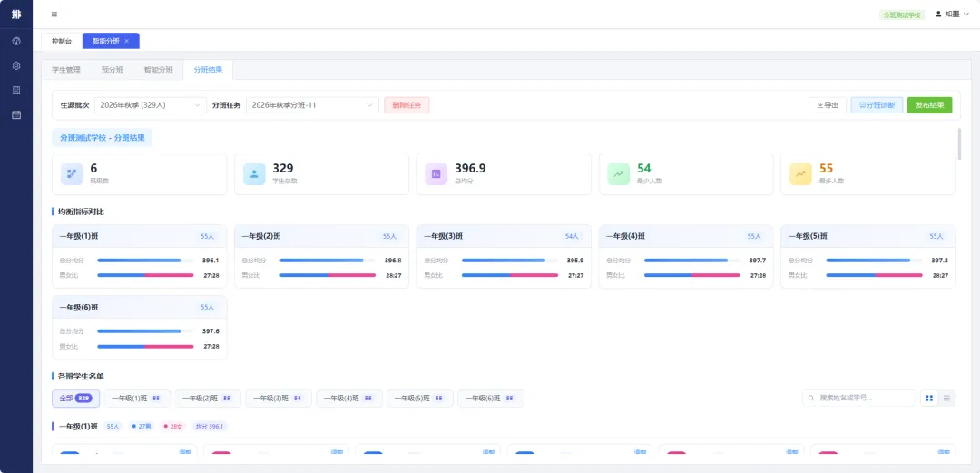Click 397.7 average on 一年级(4)班 card
The height and width of the screenshot is (473, 980).
click(x=758, y=261)
